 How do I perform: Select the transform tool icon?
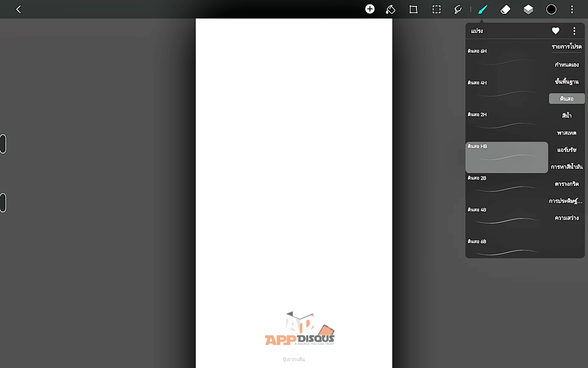pyautogui.click(x=414, y=9)
